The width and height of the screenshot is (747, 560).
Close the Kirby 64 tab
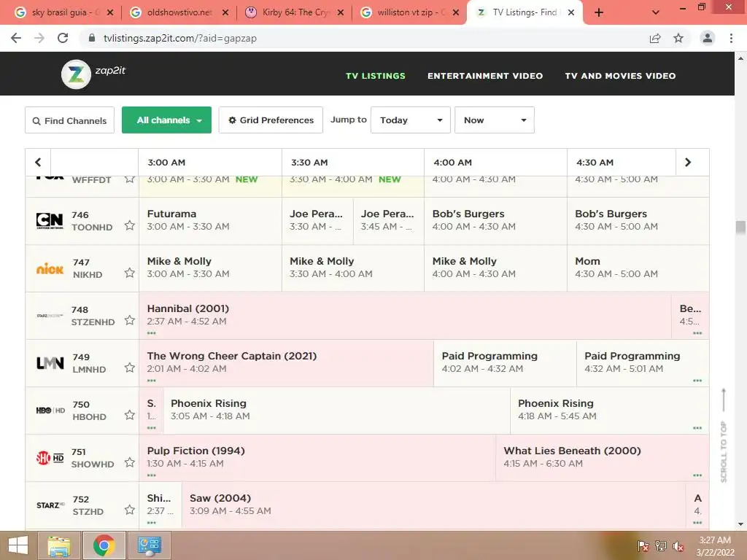pos(341,12)
